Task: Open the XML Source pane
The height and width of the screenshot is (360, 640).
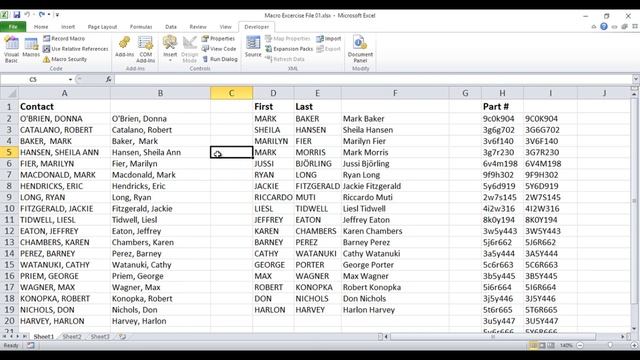Action: click(253, 47)
